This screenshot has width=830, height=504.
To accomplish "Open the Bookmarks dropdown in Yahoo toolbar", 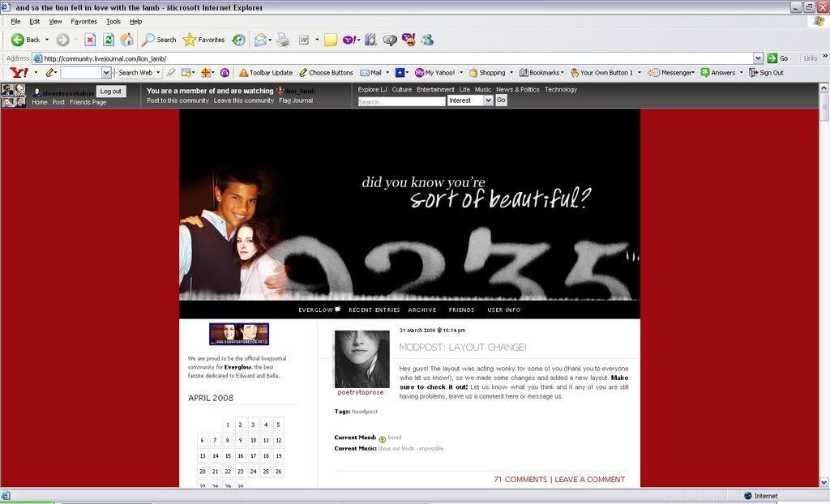I will coord(541,73).
